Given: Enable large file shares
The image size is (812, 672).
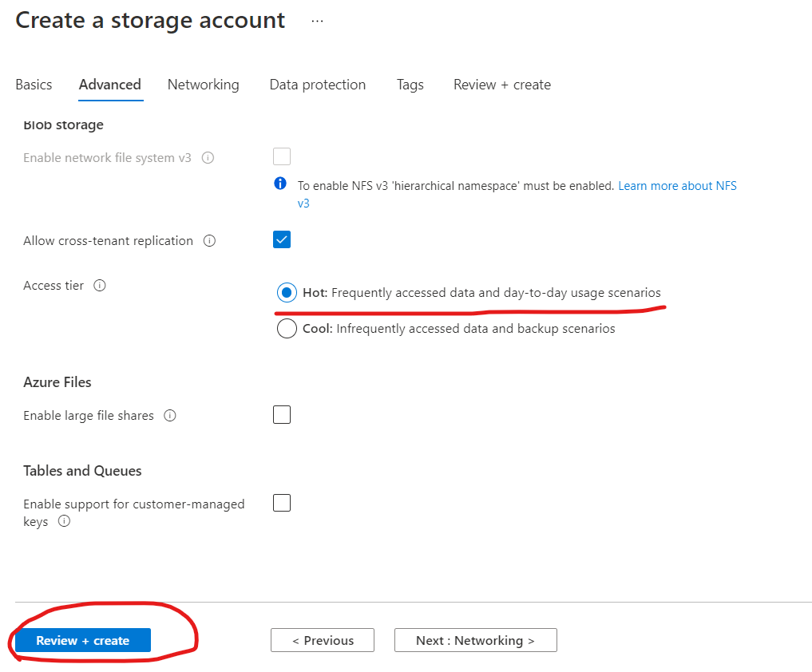Looking at the screenshot, I should coord(281,414).
